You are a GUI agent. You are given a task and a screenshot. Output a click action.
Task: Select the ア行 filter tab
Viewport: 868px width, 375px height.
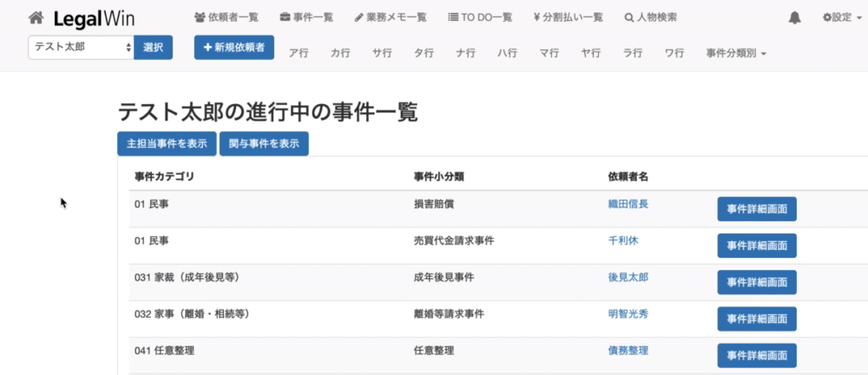point(299,53)
